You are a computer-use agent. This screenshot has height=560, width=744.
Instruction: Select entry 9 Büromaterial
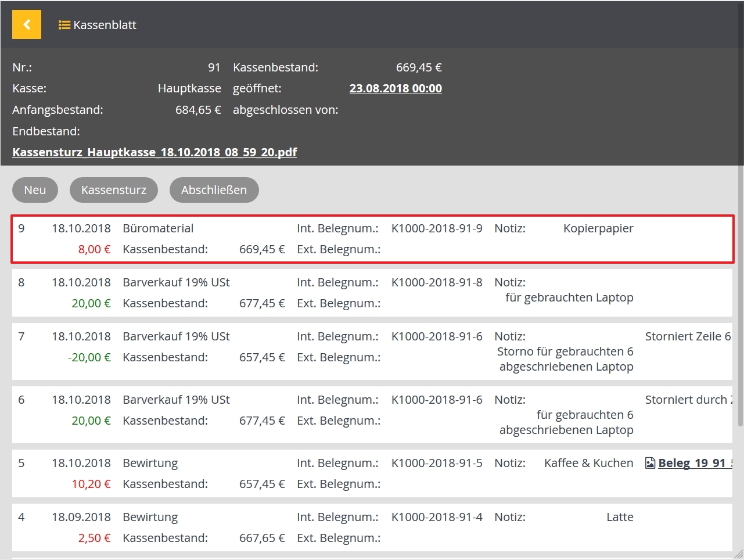[x=372, y=239]
